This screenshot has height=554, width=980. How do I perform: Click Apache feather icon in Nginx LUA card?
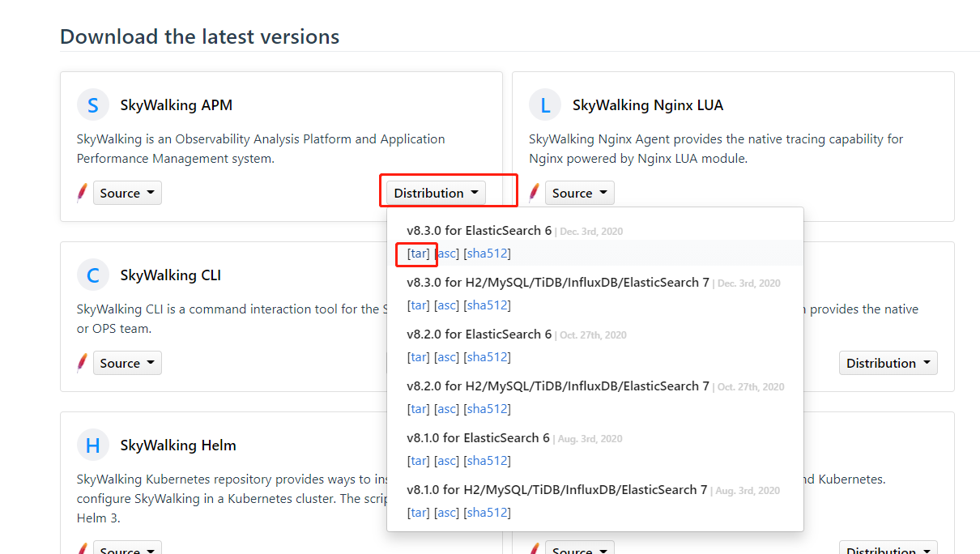534,193
